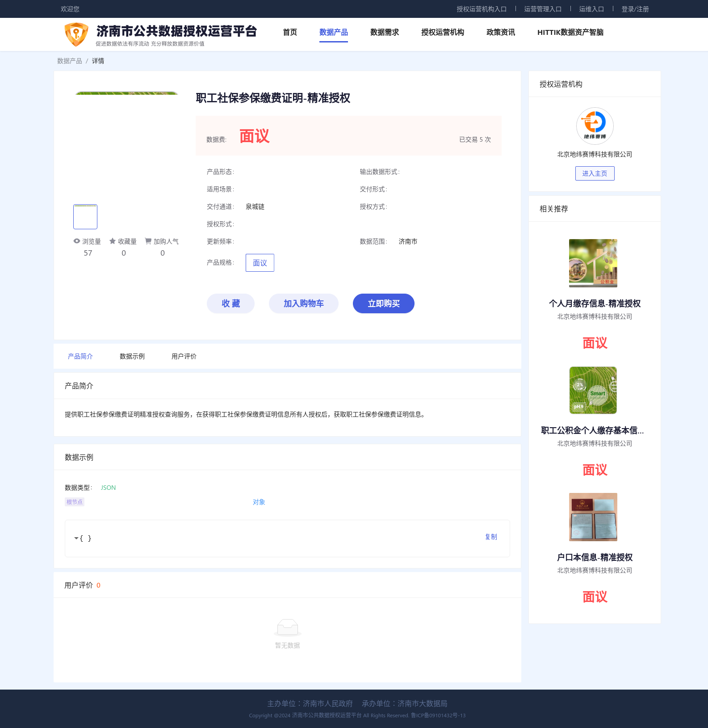Image resolution: width=708 pixels, height=728 pixels.
Task: Click the cart icon beside 加购人气
Action: click(148, 241)
